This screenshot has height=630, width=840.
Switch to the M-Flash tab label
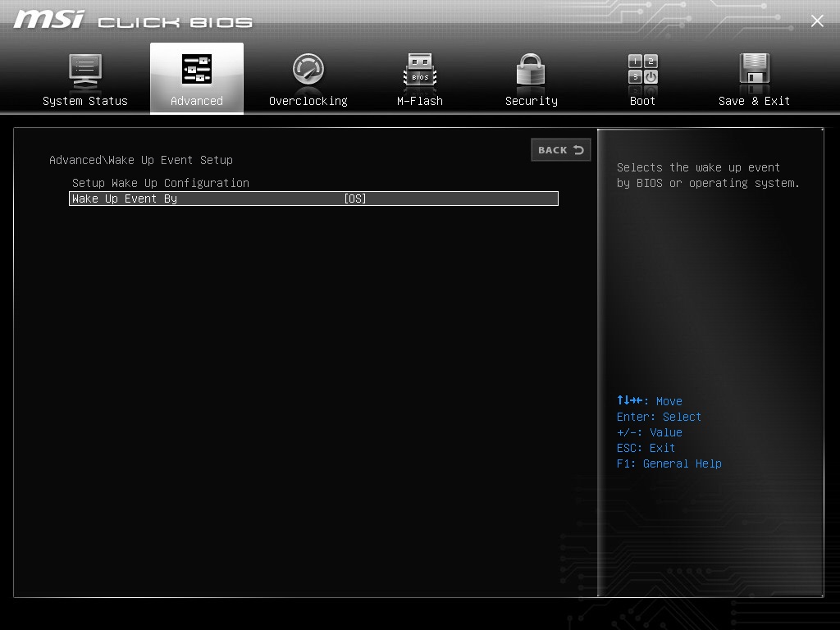[x=420, y=101]
